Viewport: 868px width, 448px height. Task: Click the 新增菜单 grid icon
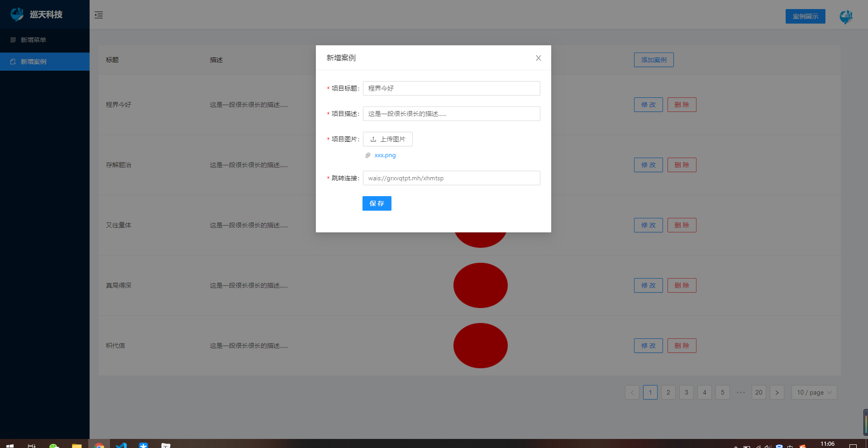click(x=13, y=40)
